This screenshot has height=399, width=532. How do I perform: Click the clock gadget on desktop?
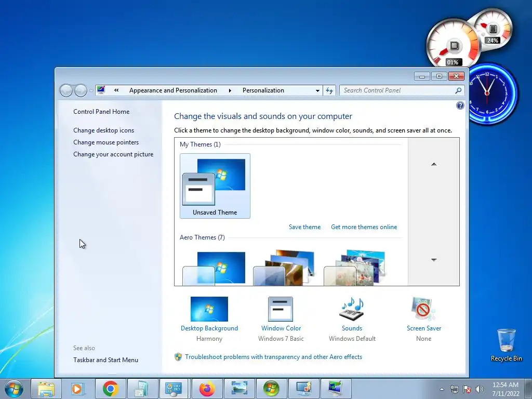[492, 93]
